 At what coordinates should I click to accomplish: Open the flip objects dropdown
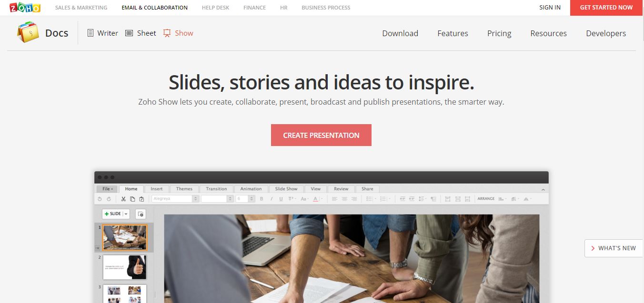pyautogui.click(x=527, y=199)
